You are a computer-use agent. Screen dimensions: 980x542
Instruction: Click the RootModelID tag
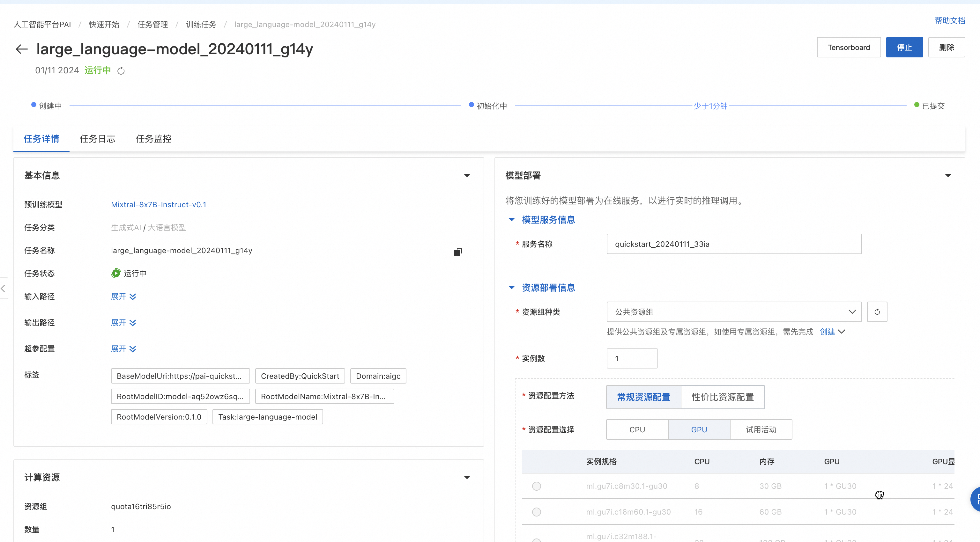pos(180,396)
